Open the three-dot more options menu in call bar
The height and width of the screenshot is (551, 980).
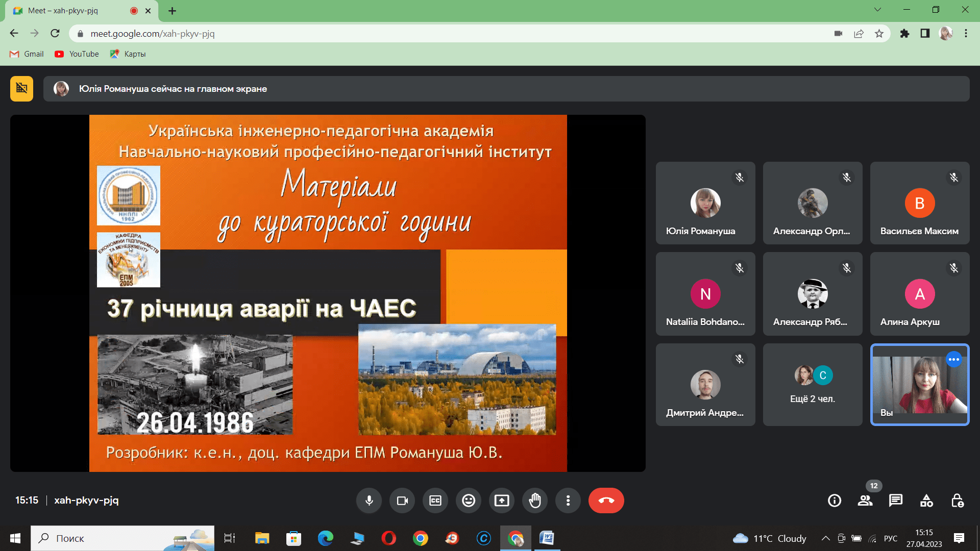point(568,500)
